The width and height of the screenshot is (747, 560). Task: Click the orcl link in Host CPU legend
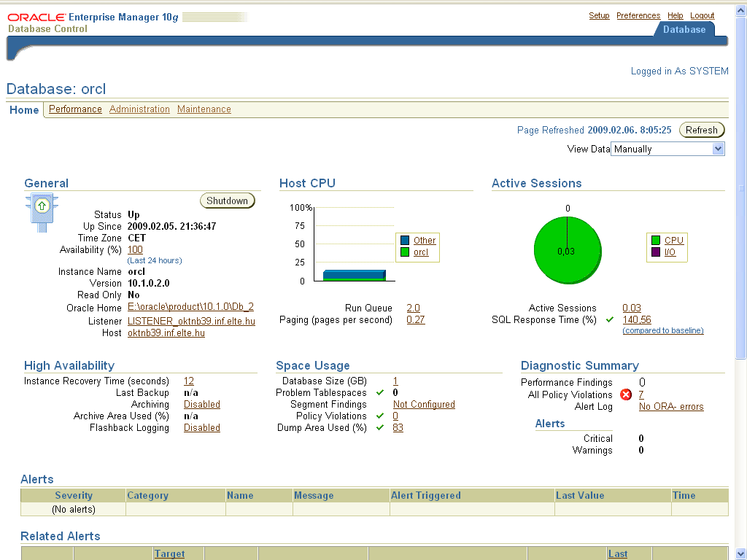[x=421, y=252]
